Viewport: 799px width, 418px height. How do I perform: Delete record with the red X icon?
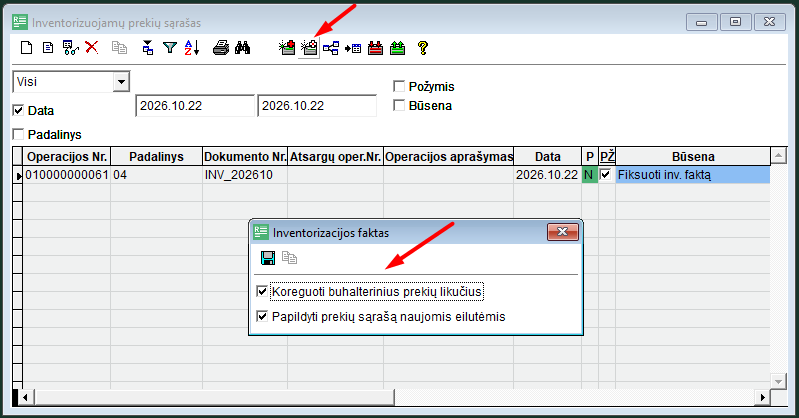(92, 48)
